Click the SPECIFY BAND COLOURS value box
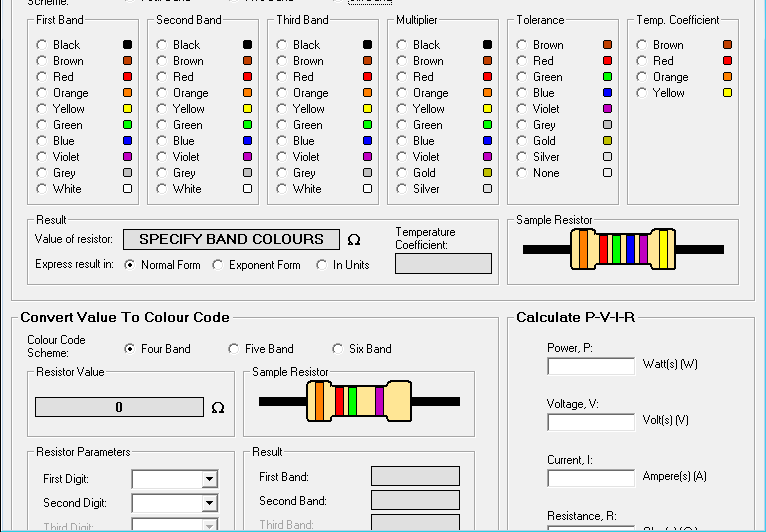The image size is (766, 532). (x=232, y=239)
